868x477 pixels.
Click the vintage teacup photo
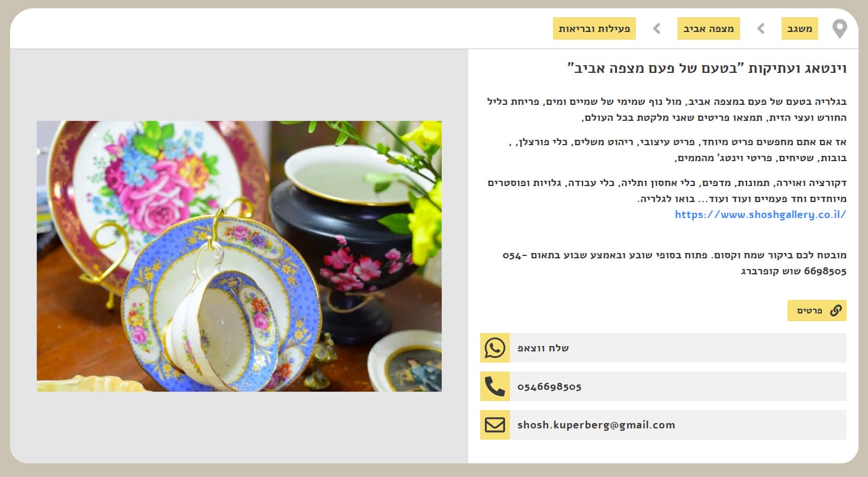239,256
